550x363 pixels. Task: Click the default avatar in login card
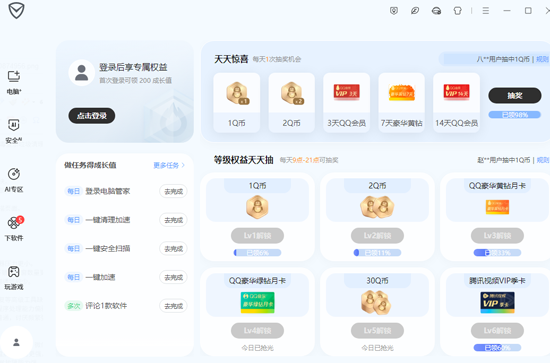coord(82,73)
